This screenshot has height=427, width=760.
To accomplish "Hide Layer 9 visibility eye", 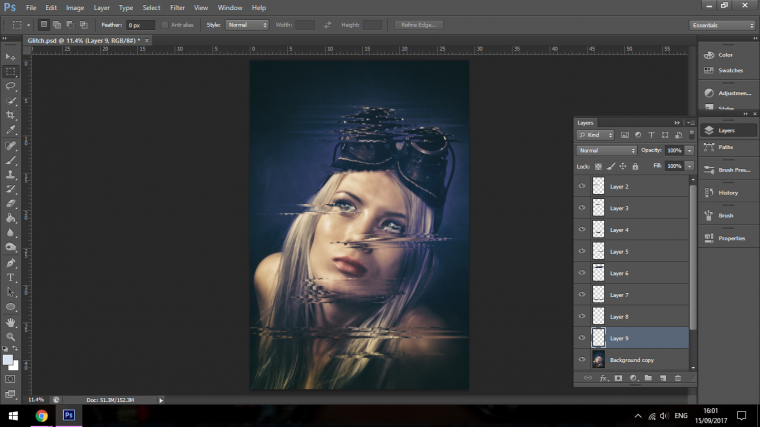I will 582,338.
